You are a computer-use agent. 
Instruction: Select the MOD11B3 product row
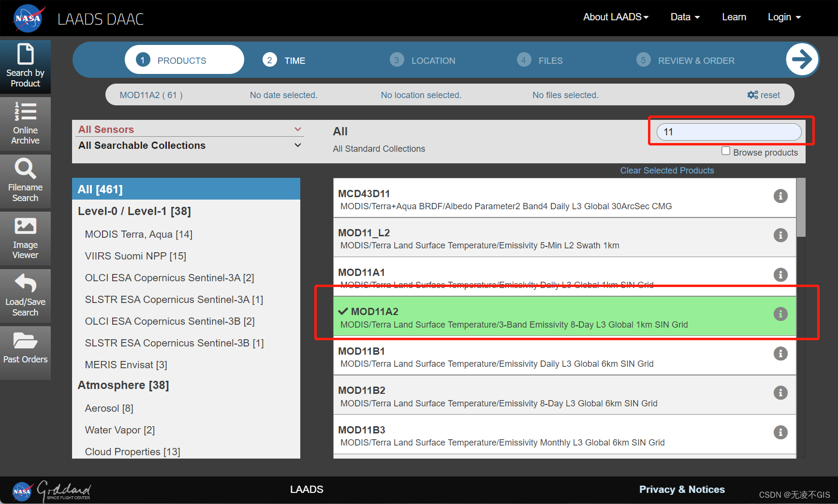tap(564, 435)
